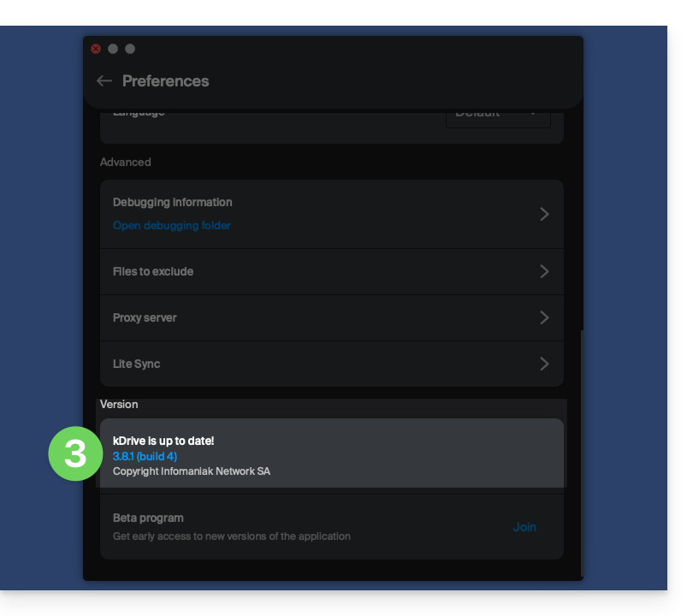This screenshot has height=616, width=693.
Task: Click the back arrow beside Preferences
Action: (x=104, y=80)
